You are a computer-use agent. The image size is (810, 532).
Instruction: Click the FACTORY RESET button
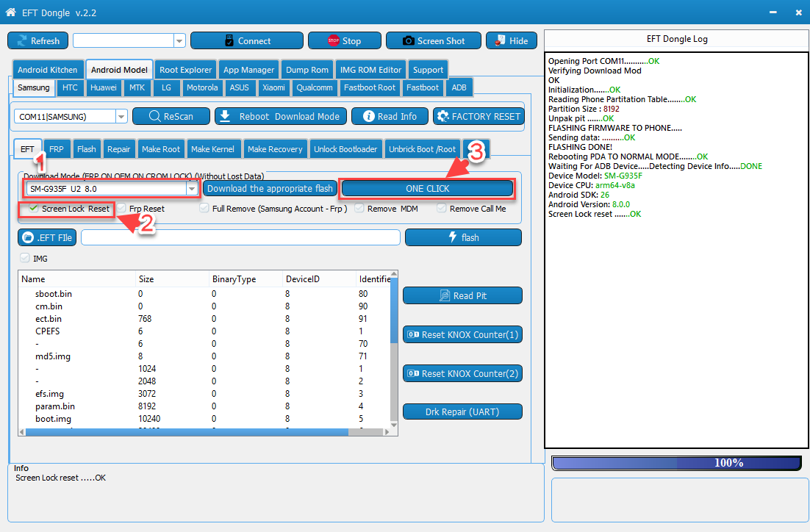point(479,116)
